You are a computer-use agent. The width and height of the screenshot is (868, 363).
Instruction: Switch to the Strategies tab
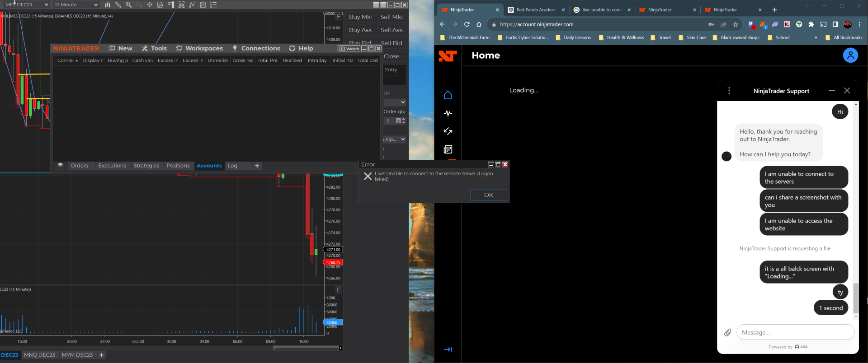pos(146,166)
